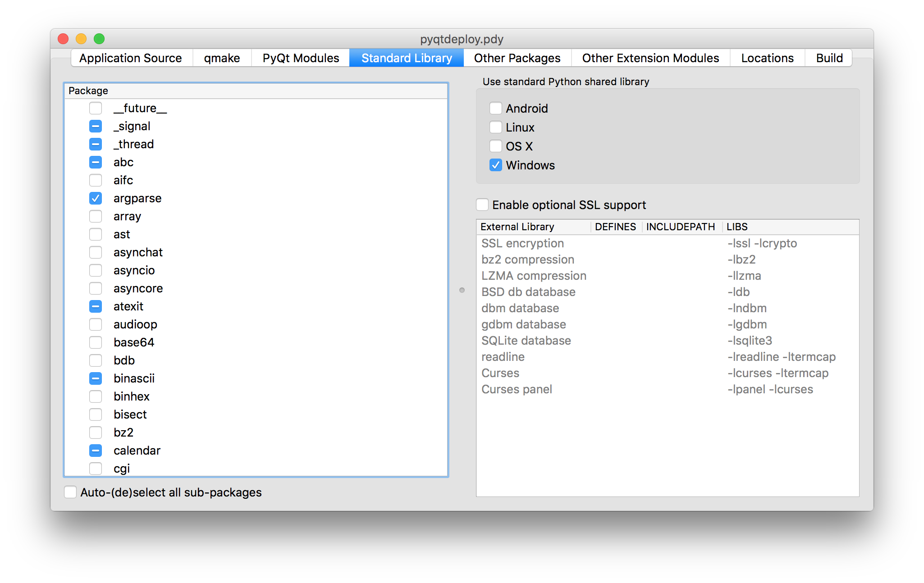Tick Auto-(de)select all sub-packages

(x=70, y=492)
